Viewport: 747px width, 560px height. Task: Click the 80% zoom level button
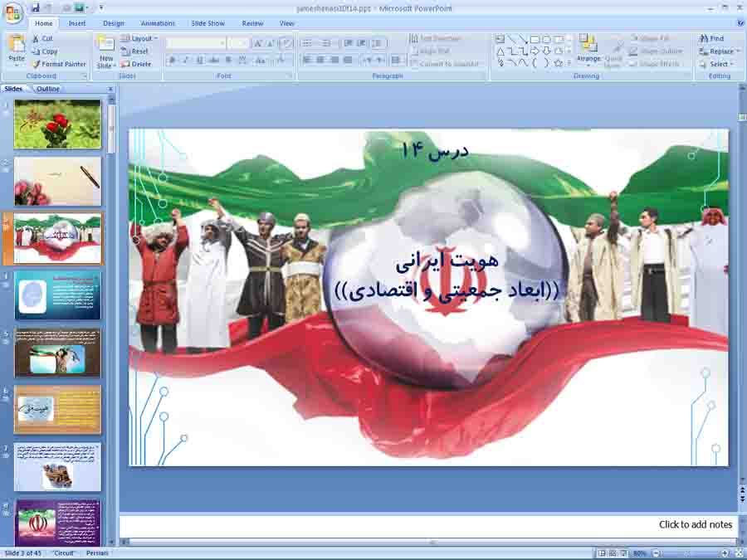click(639, 553)
